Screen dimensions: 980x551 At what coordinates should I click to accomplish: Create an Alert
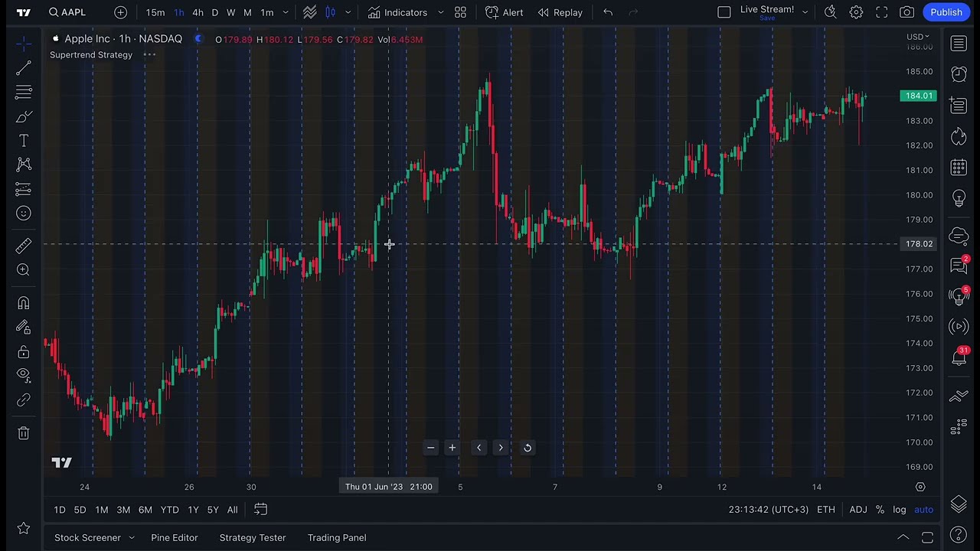point(505,12)
